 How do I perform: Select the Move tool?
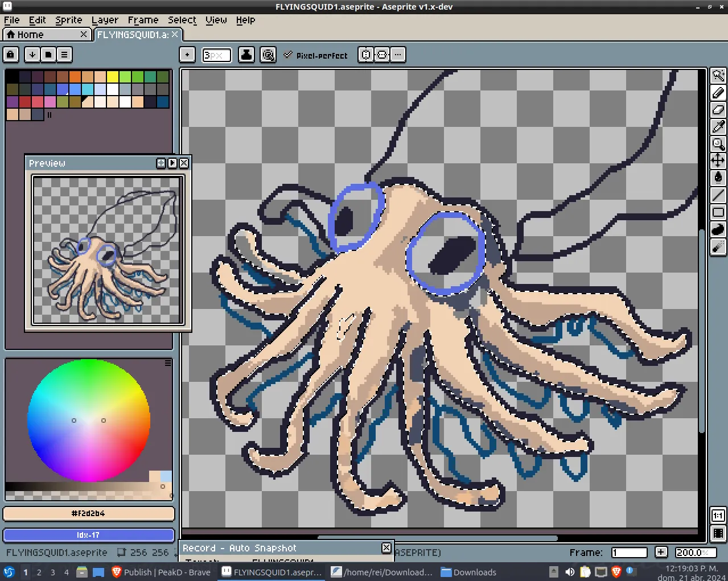coord(718,160)
